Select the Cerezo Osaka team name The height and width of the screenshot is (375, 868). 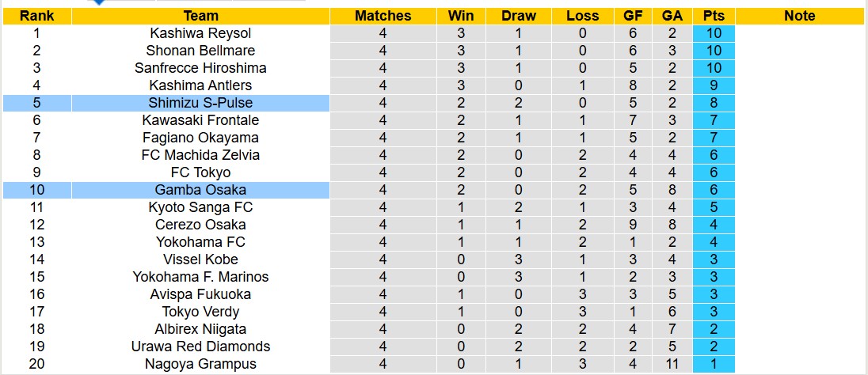(x=200, y=225)
